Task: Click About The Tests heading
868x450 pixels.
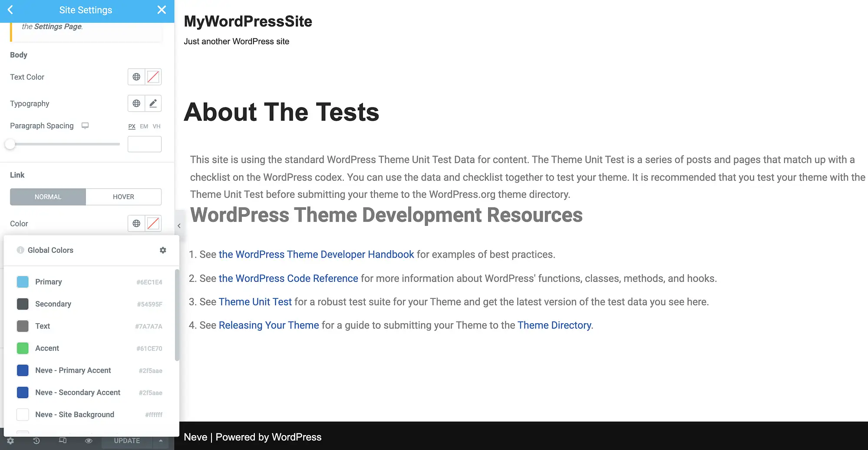Action: tap(281, 112)
